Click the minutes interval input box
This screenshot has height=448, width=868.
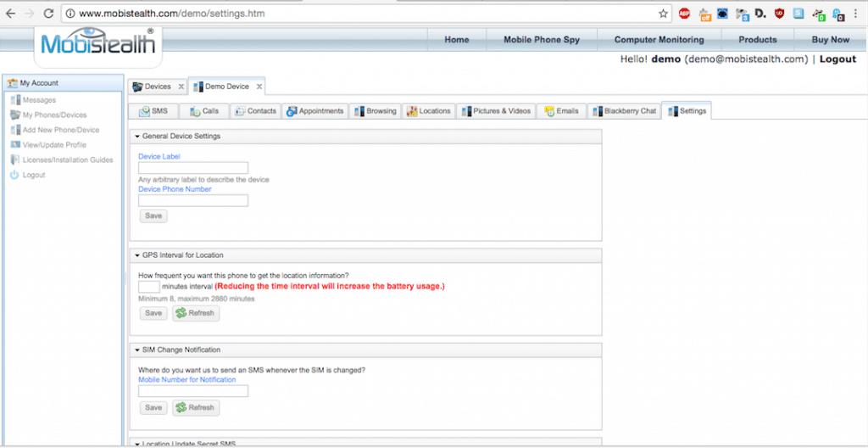pyautogui.click(x=149, y=287)
